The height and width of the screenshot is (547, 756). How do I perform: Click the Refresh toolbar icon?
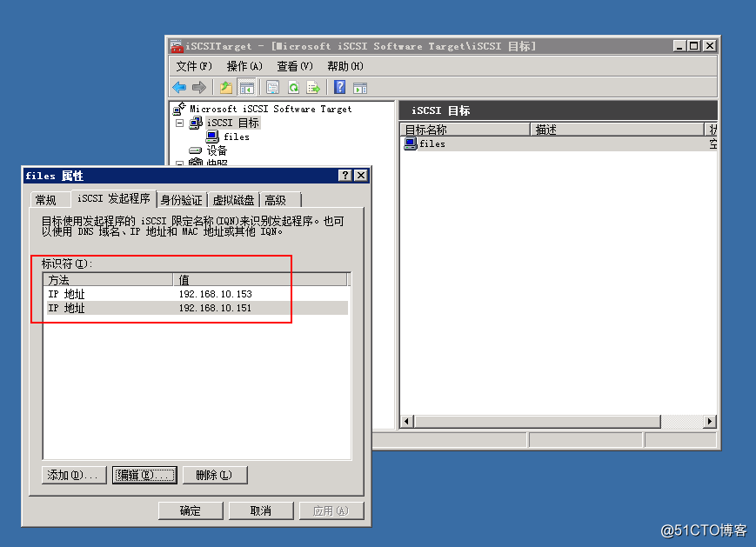(293, 88)
